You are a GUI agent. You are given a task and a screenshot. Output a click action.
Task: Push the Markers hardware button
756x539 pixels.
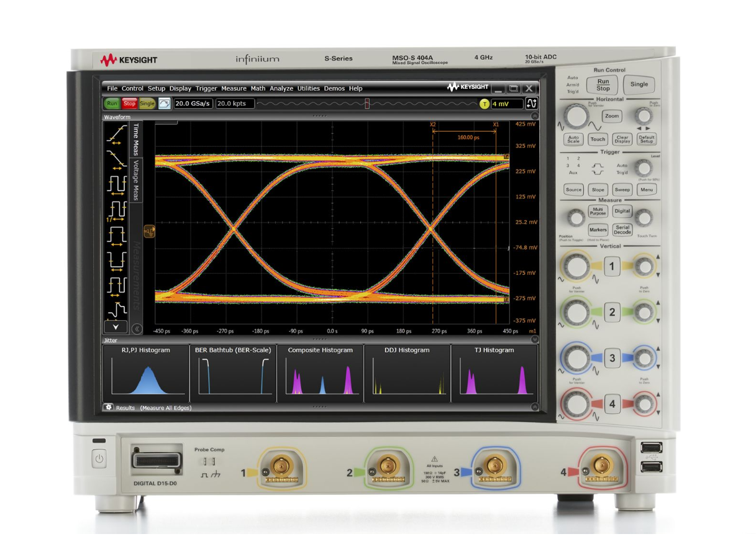598,229
